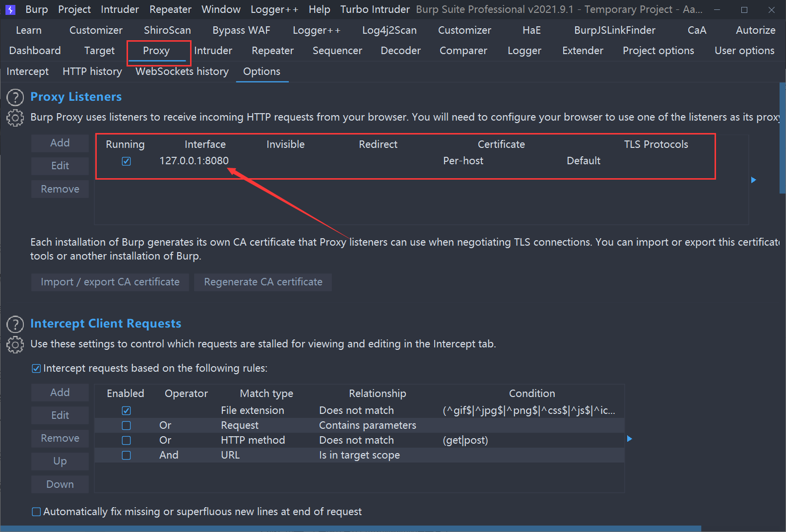This screenshot has width=786, height=532.
Task: Switch to the Extender tab
Action: coord(583,51)
